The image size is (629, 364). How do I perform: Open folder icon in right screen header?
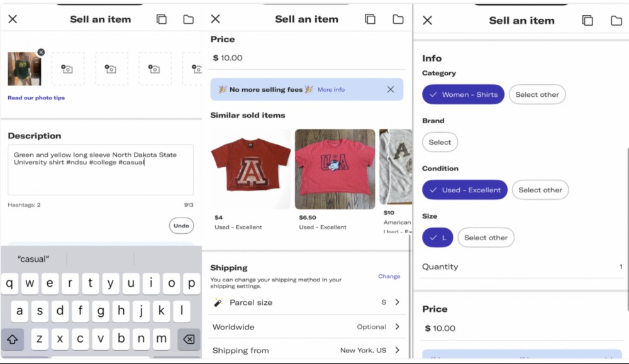[616, 21]
